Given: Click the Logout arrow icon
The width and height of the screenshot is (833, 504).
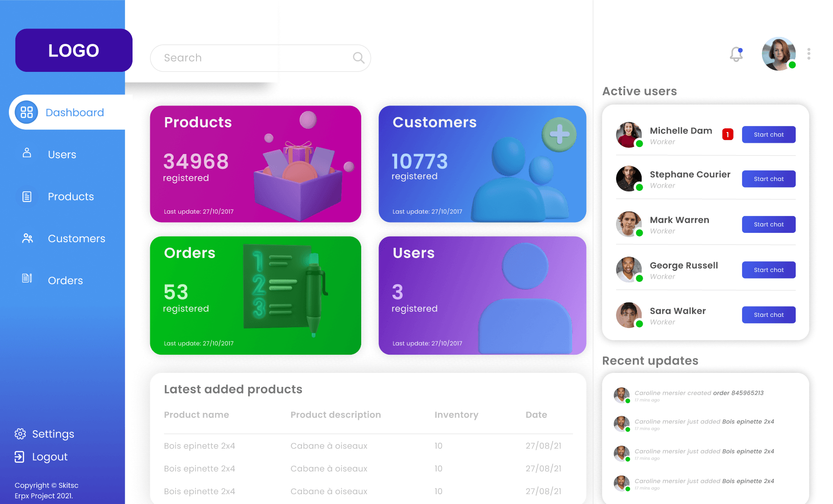Looking at the screenshot, I should (x=20, y=457).
